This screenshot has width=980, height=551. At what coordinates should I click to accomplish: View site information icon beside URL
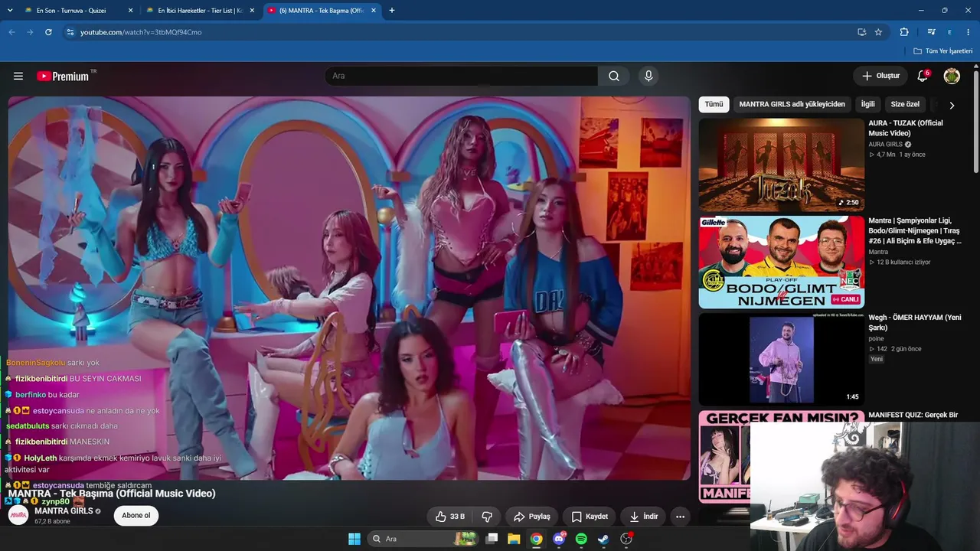coord(70,32)
